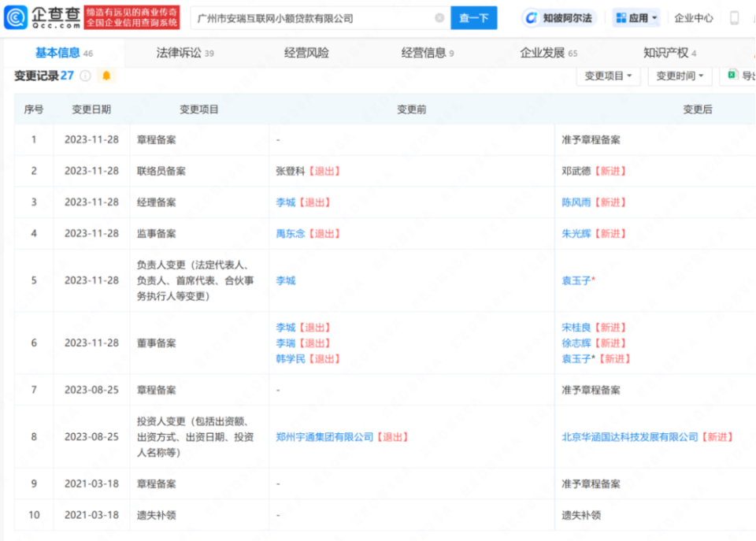
Task: Clear the search box with the X icon
Action: click(439, 18)
